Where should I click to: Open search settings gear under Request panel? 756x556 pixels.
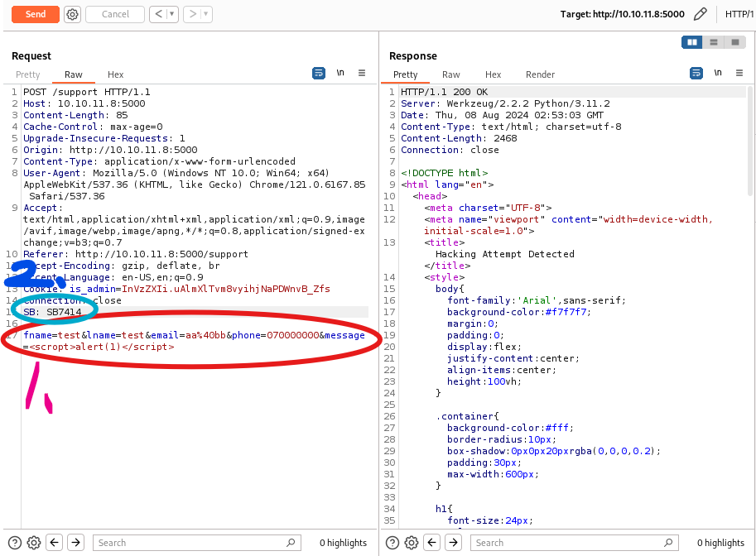click(34, 543)
